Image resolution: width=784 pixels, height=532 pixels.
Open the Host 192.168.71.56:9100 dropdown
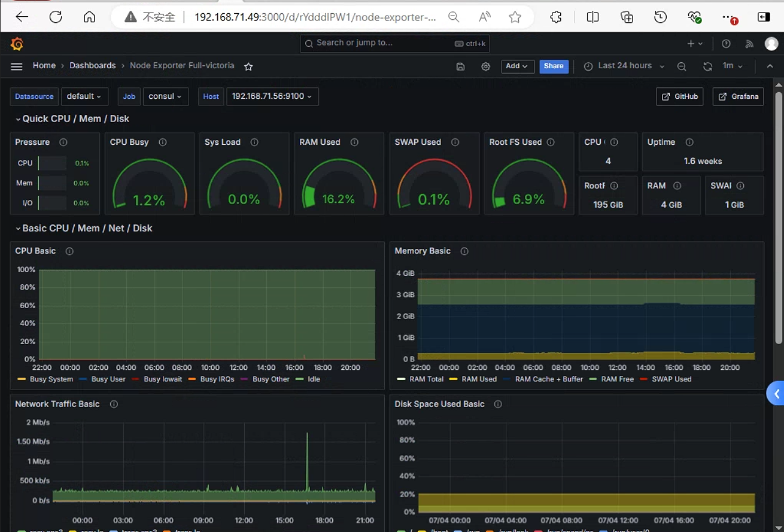[272, 96]
